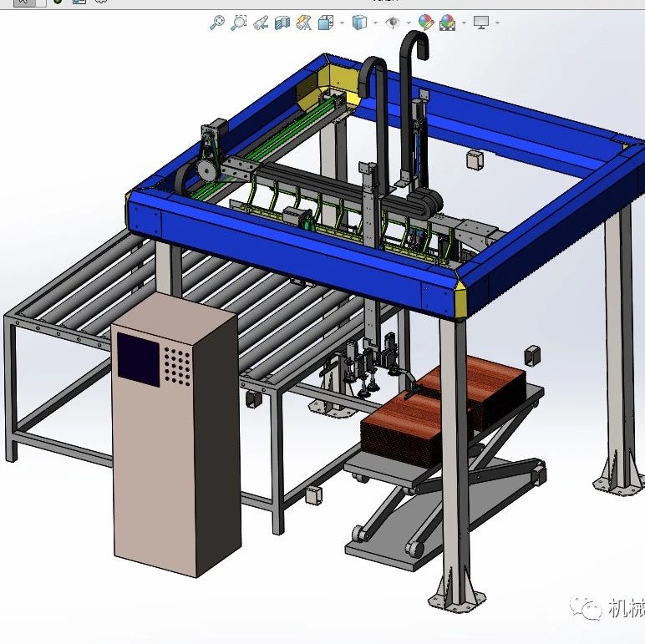Click the View Settings monitor icon
Viewport: 645px width, 644px height.
pos(481,23)
